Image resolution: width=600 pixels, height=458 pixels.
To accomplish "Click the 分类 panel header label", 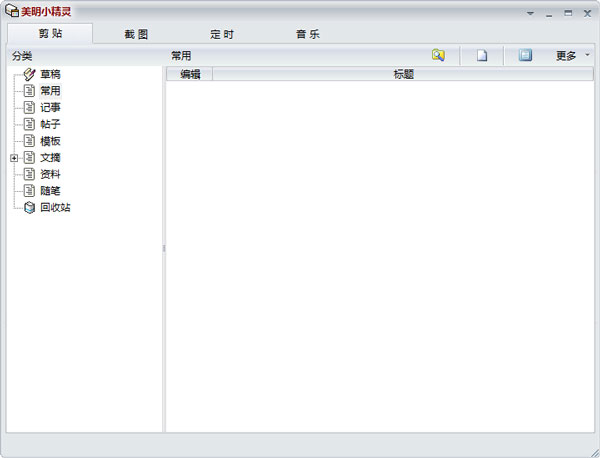I will coord(22,56).
